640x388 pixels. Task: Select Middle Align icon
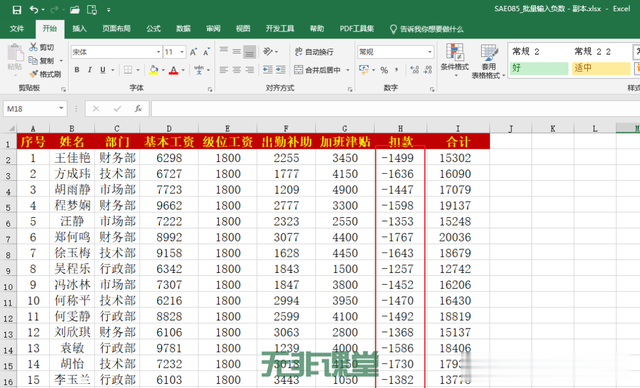[237, 51]
